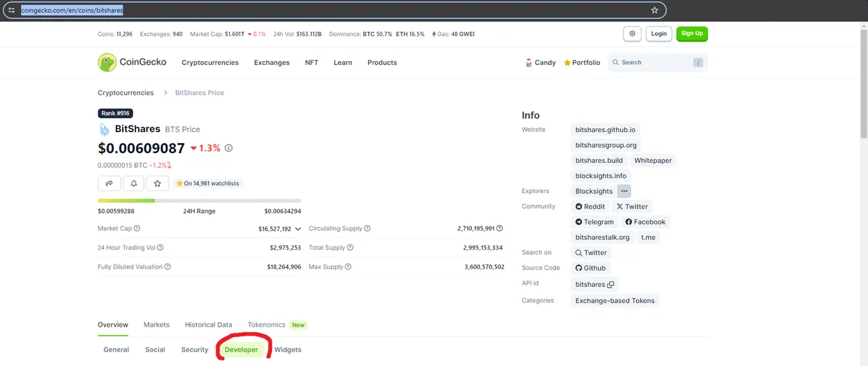
Task: Open the Learn menu
Action: (343, 62)
